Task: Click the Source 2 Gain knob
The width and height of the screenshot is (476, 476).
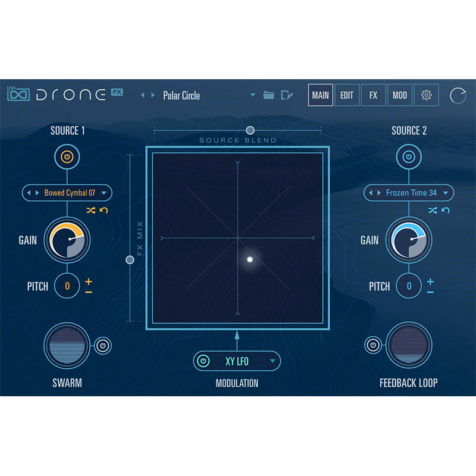Action: click(409, 240)
